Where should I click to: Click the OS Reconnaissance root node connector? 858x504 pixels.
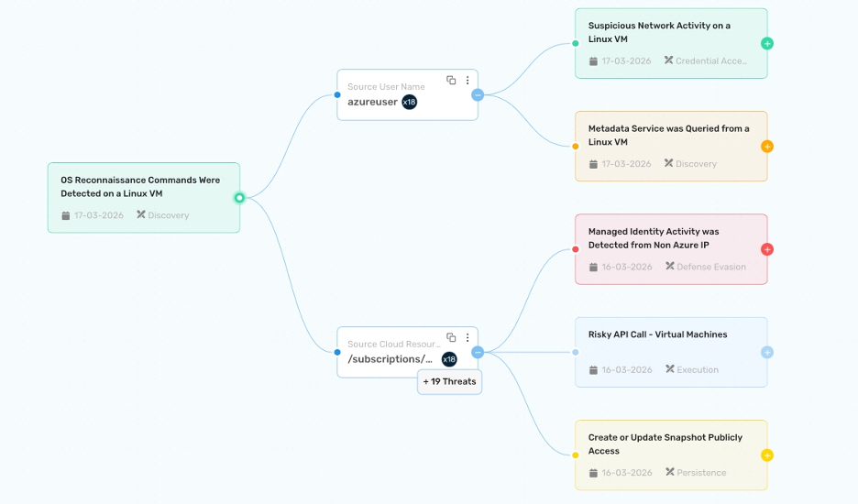tap(239, 198)
